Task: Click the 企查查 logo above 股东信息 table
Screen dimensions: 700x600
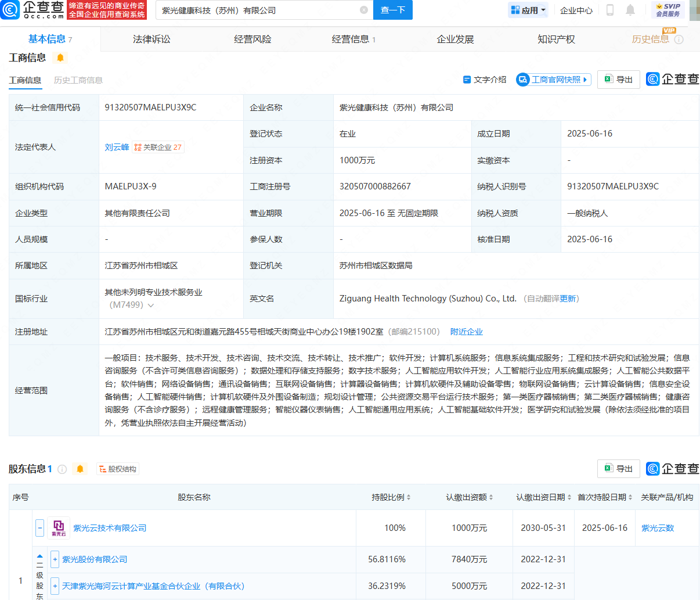Action: click(x=672, y=469)
